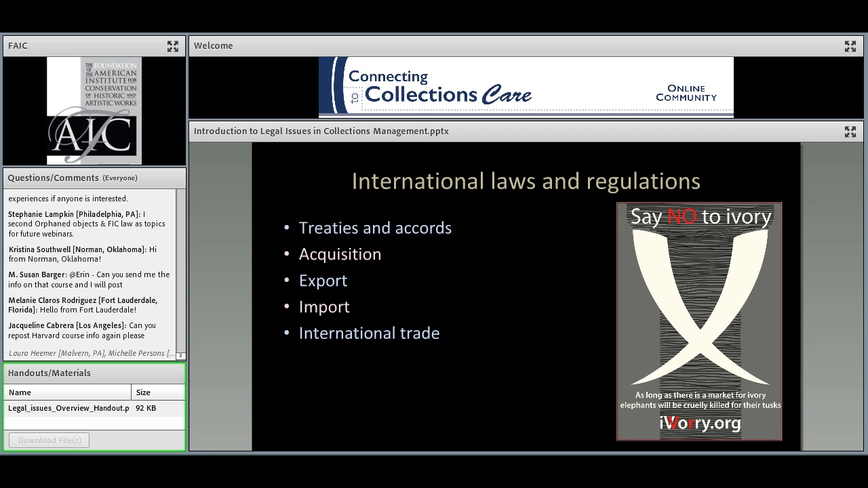Click the iVorry.org text on poster
Viewport: 868px width, 488px height.
click(x=700, y=423)
